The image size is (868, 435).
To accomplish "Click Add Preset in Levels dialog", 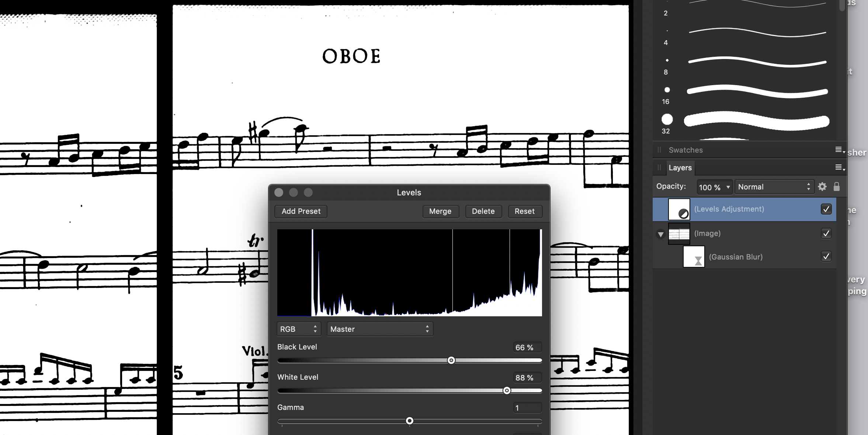I will pos(301,211).
